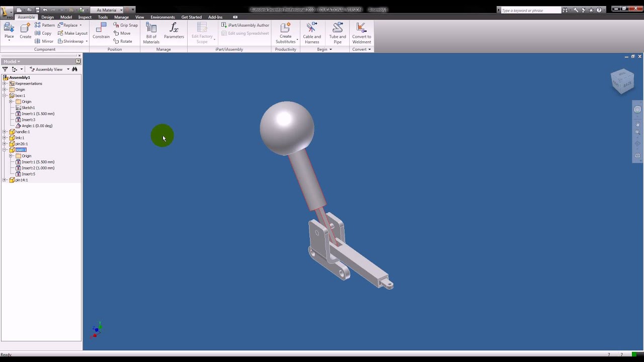Click Make Layout button
644x362 pixels.
[x=72, y=33]
